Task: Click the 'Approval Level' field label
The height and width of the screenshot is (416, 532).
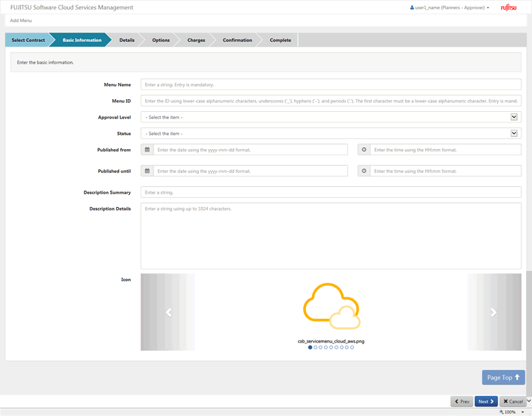Action: (x=114, y=117)
